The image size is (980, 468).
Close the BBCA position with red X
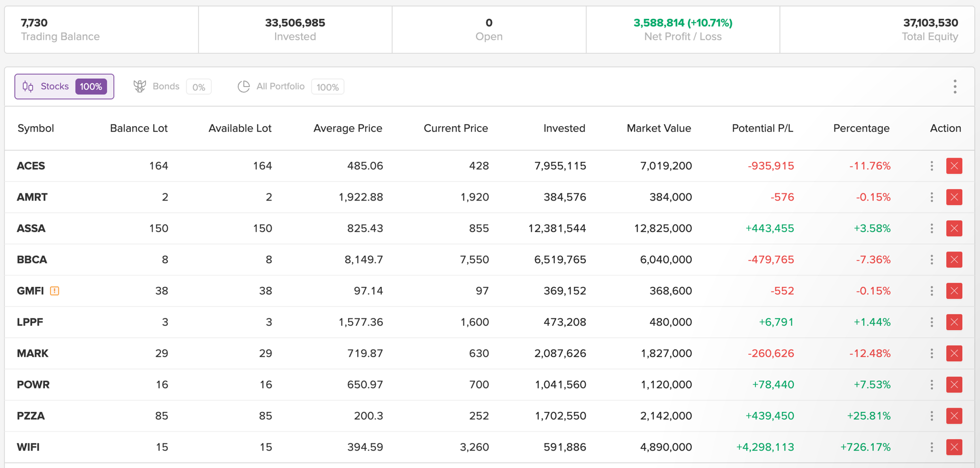click(x=954, y=260)
